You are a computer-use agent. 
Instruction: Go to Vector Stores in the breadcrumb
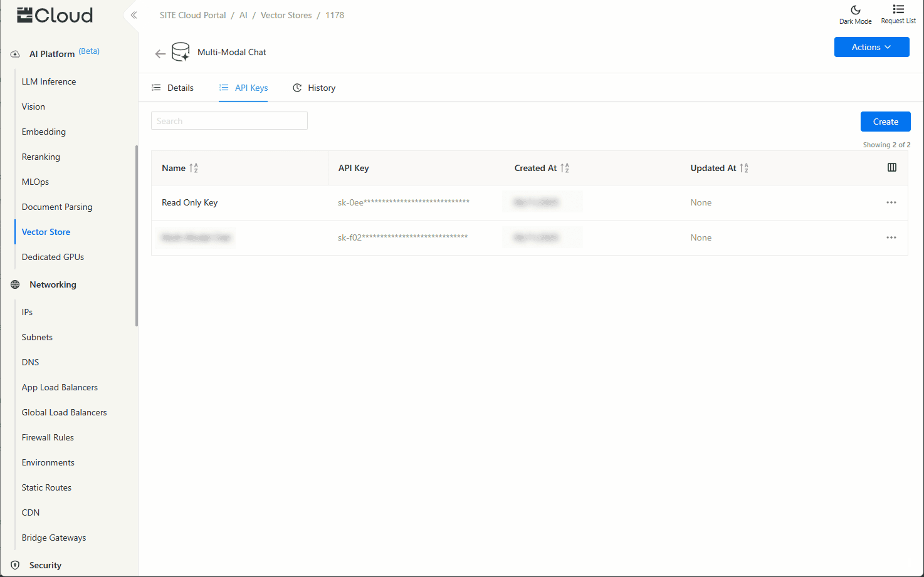(286, 15)
